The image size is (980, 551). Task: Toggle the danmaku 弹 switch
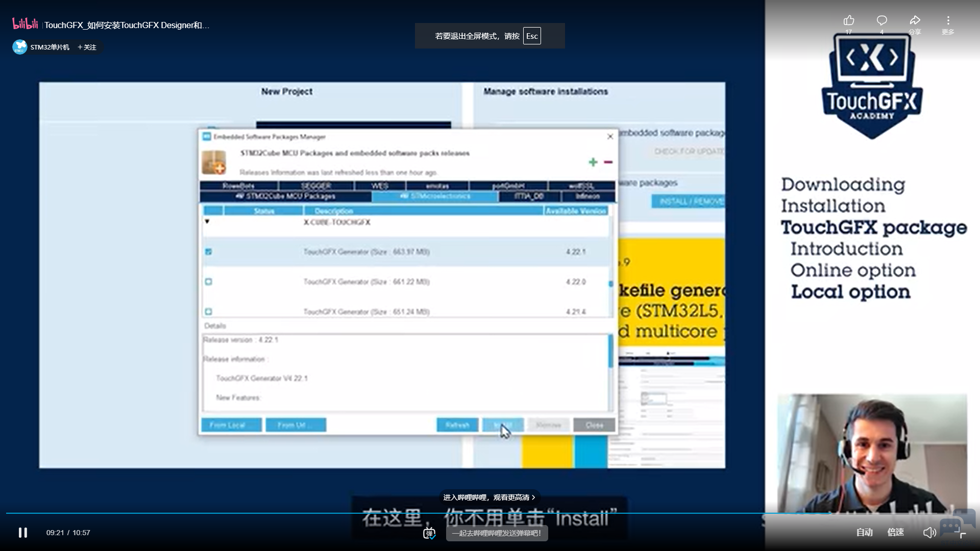[429, 533]
